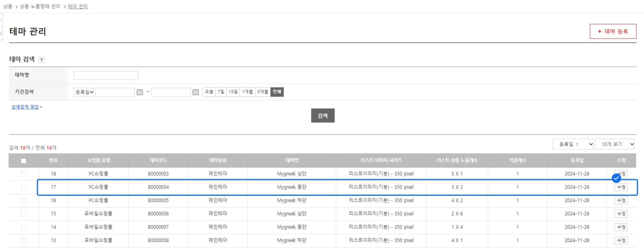Click the blue checkmark badge on row 17
The height and width of the screenshot is (248, 644).
(616, 178)
